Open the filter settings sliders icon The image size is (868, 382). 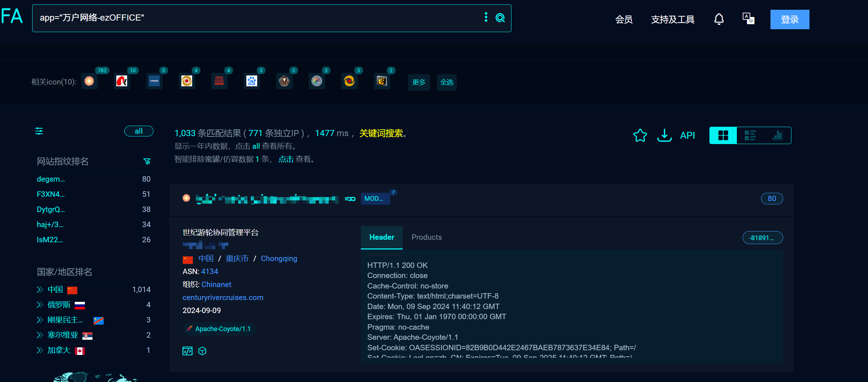(x=39, y=131)
